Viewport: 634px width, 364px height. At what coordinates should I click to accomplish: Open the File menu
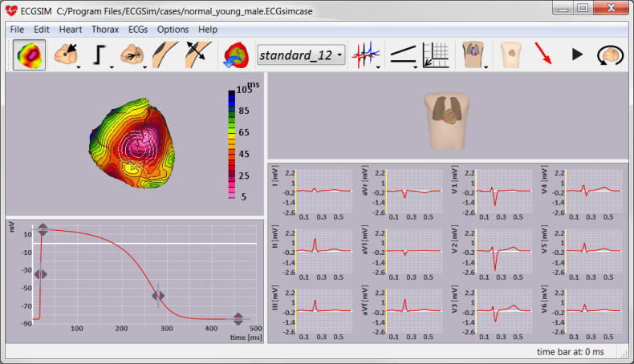click(x=17, y=30)
